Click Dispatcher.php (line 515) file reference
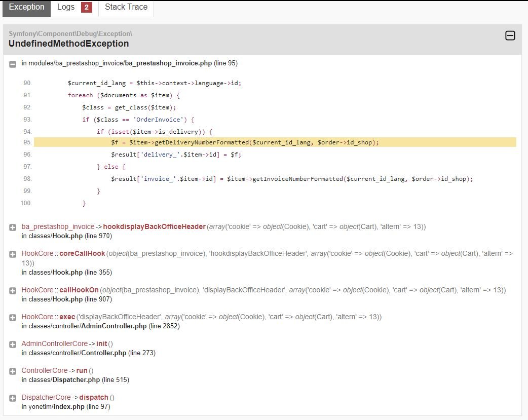This screenshot has width=528, height=420. pyautogui.click(x=75, y=380)
